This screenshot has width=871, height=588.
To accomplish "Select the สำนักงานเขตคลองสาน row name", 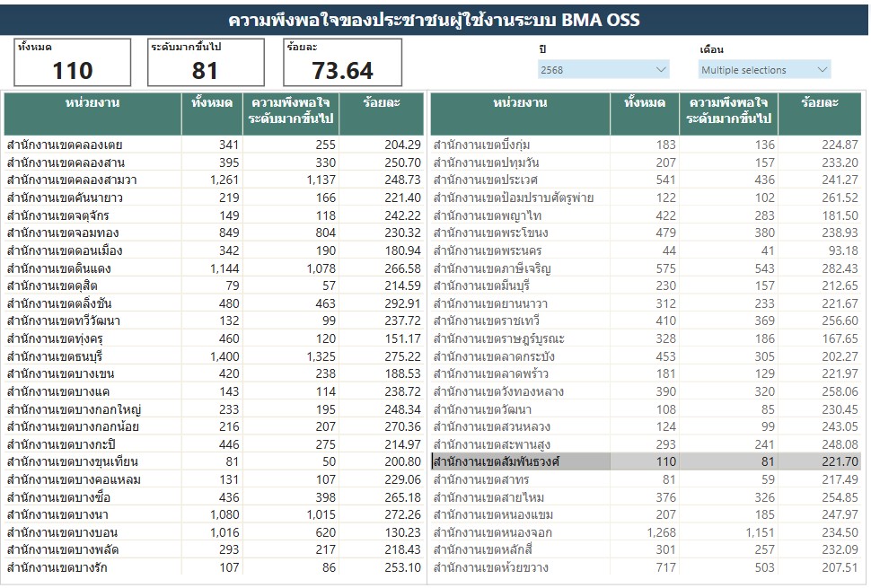I will click(x=66, y=162).
